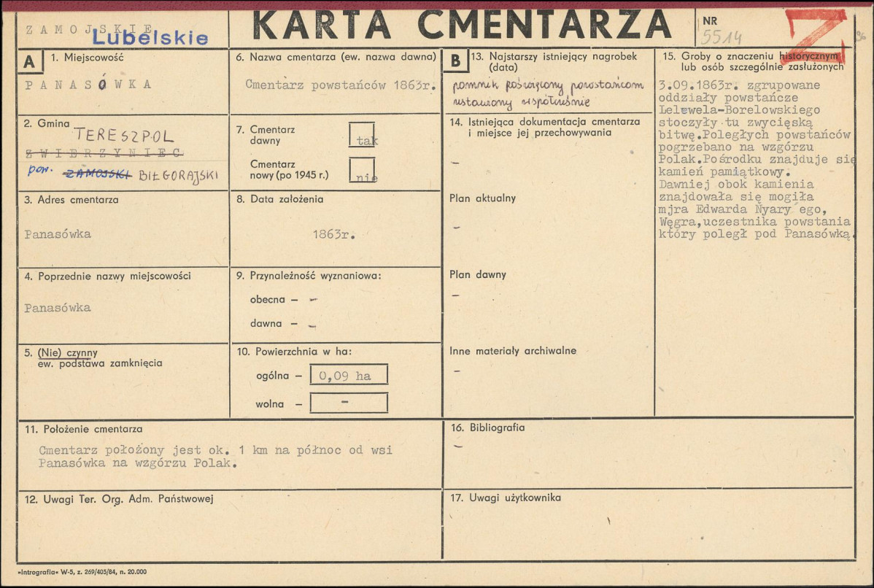Click the "Plan dawny" label
This screenshot has height=588, width=874.
click(478, 275)
